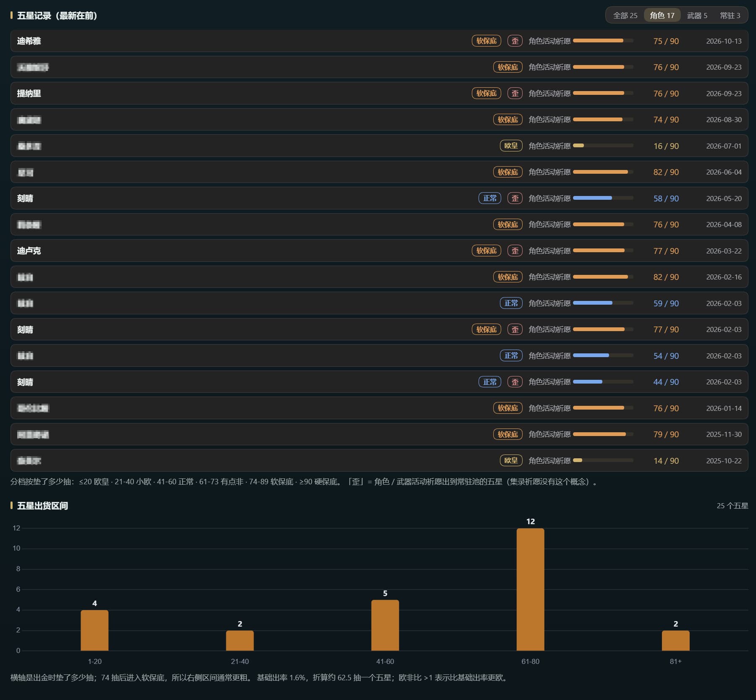This screenshot has height=700, width=756.
Task: Click the 欧皇 badge in 14 / 90 row
Action: [x=511, y=460]
